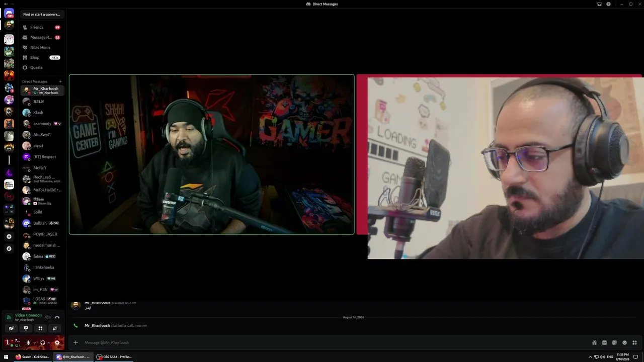
Task: Open the soundboard in voice panel
Action: (55, 328)
